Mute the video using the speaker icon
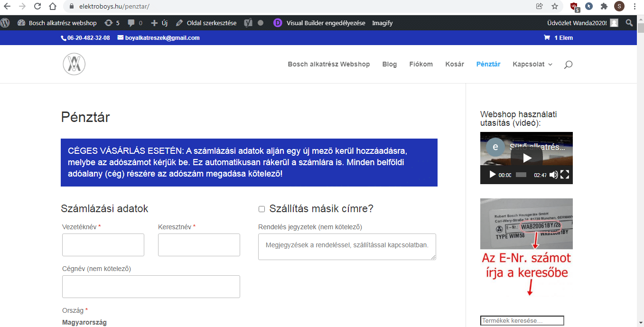 [x=553, y=175]
